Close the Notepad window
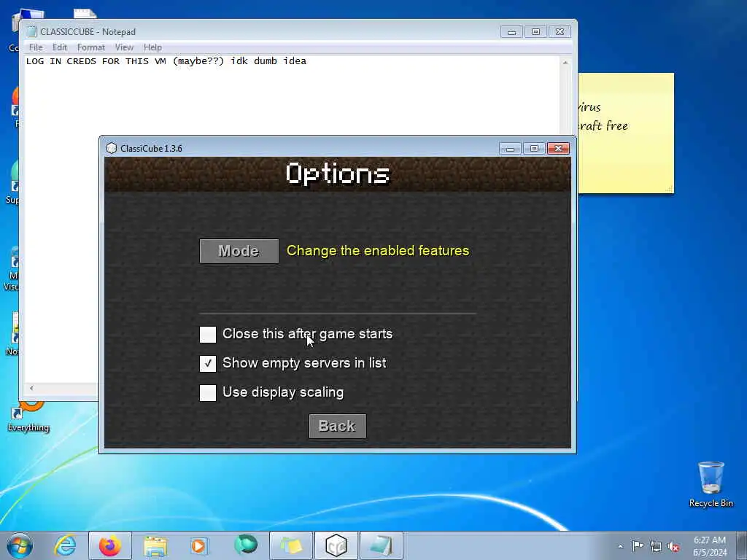747x560 pixels. click(x=560, y=32)
